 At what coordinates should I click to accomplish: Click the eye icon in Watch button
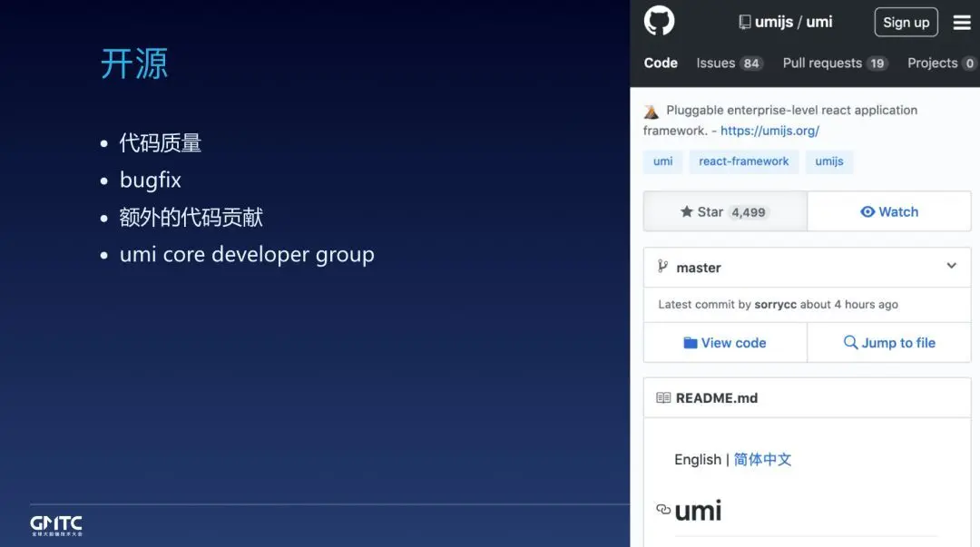[x=867, y=212]
